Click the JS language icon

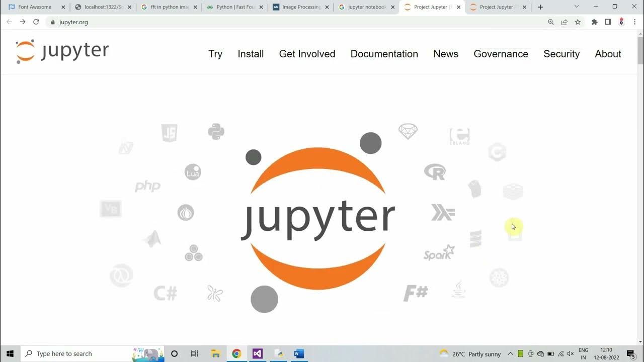coord(169,133)
